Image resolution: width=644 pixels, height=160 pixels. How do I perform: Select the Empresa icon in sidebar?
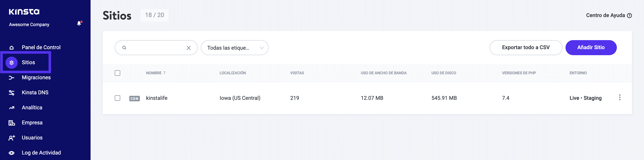(x=12, y=122)
